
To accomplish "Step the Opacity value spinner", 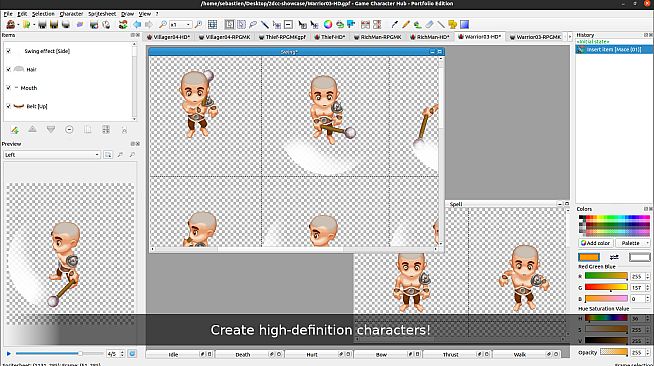I will pos(648,352).
